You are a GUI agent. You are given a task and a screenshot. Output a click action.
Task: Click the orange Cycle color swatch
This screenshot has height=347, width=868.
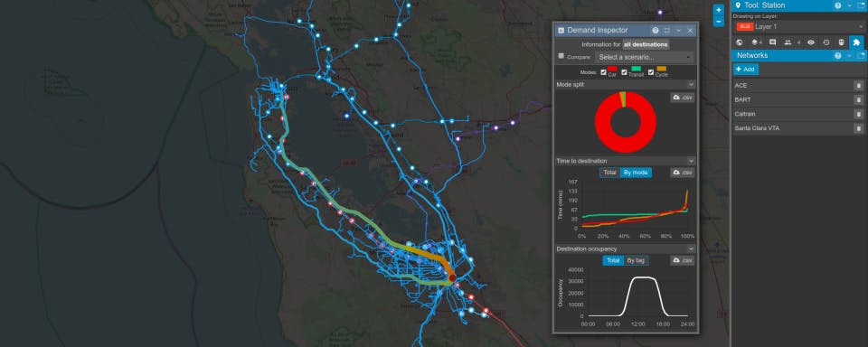(x=662, y=69)
